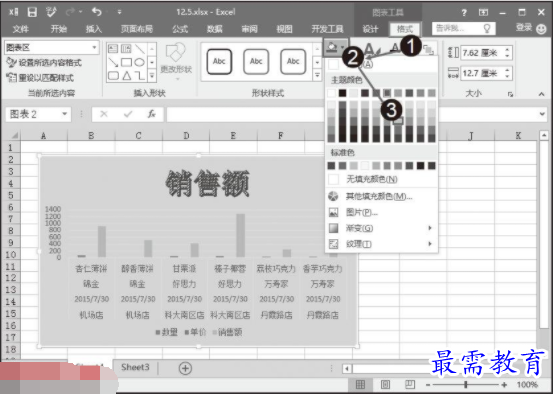Click the insert function fx icon

[152, 114]
